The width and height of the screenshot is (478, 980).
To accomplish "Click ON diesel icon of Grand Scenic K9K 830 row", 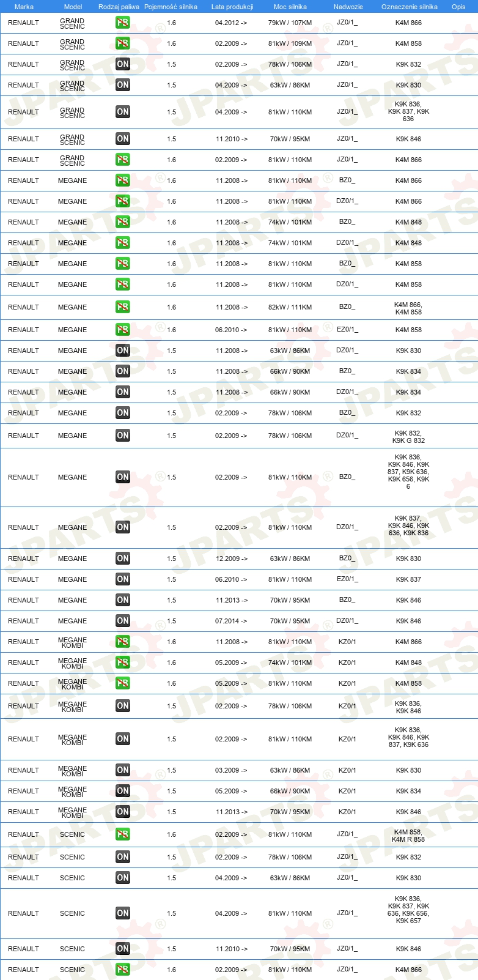I will pos(123,85).
